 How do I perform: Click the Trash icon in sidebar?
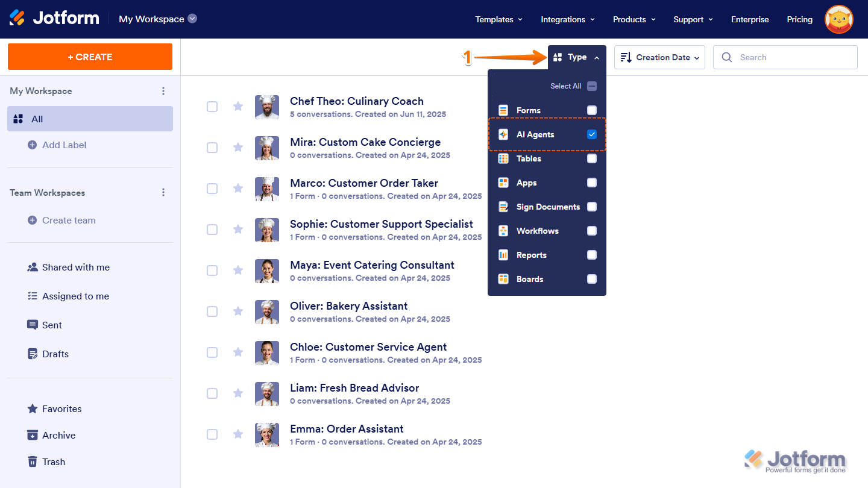33,461
